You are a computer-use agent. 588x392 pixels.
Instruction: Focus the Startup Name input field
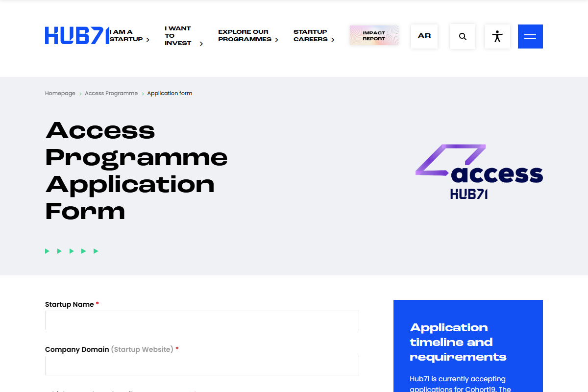coord(202,320)
